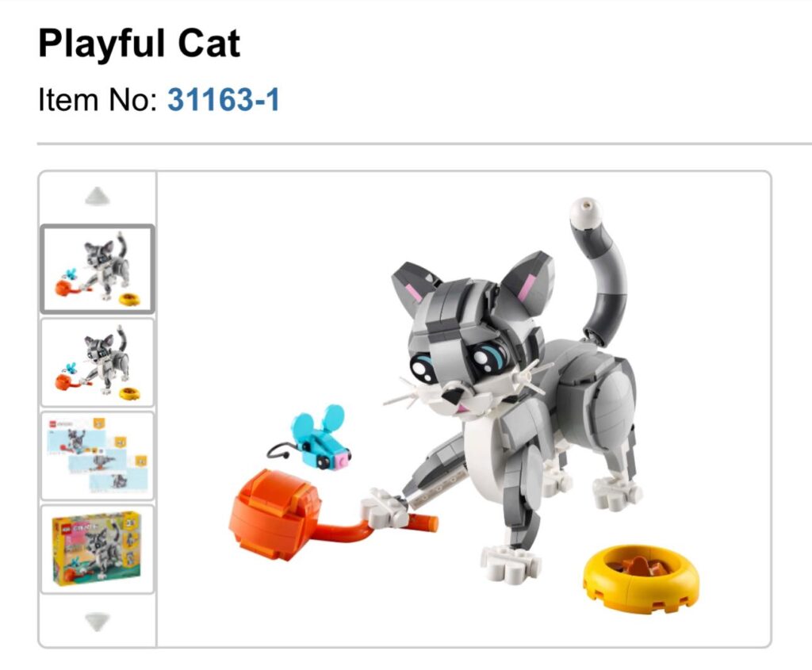Click the Playful Cat title heading
The image size is (812, 670).
(140, 44)
